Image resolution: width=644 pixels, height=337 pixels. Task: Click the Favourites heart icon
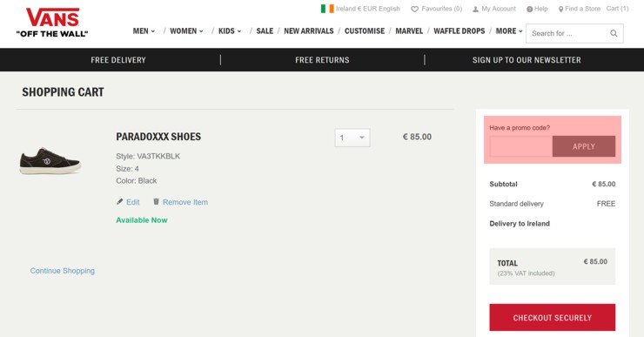[415, 9]
